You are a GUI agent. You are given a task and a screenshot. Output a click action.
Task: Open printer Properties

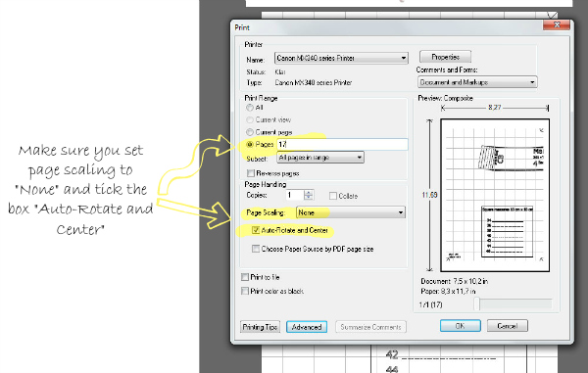[x=445, y=58]
